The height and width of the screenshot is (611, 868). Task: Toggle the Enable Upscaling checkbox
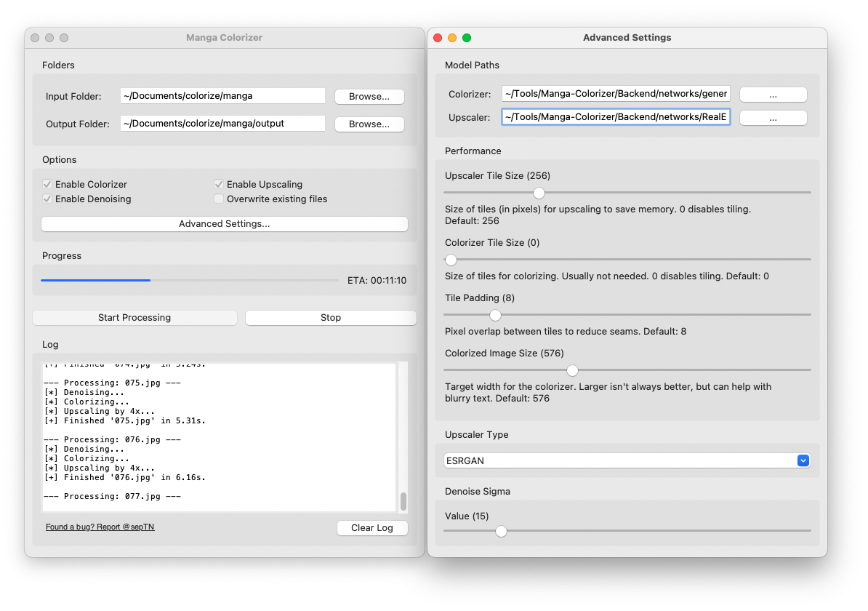pyautogui.click(x=219, y=185)
